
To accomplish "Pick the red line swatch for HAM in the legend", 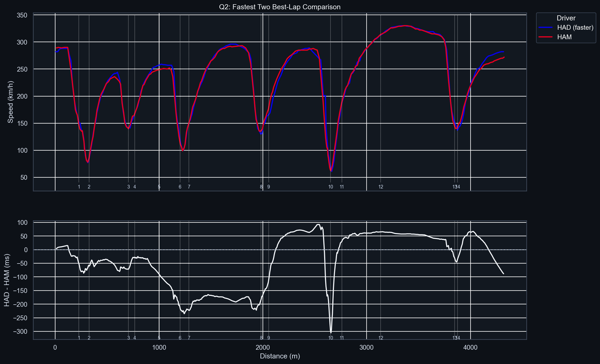I will pyautogui.click(x=546, y=37).
